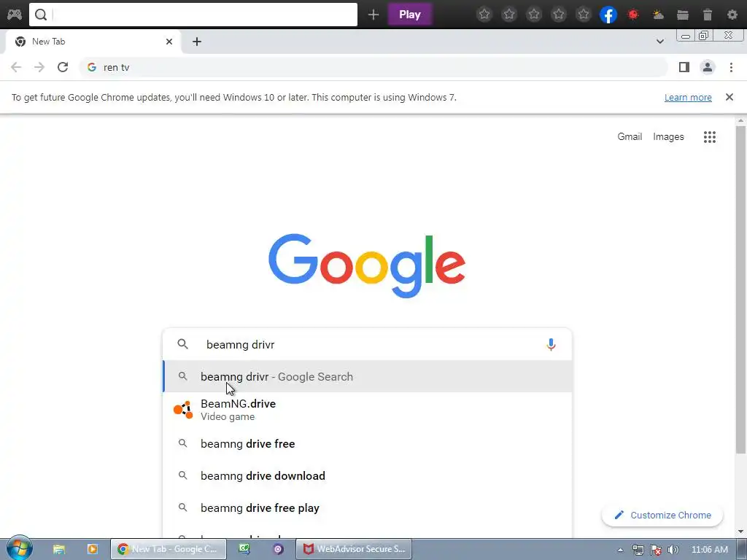Click in the Chrome address bar
The image size is (747, 560).
[374, 67]
